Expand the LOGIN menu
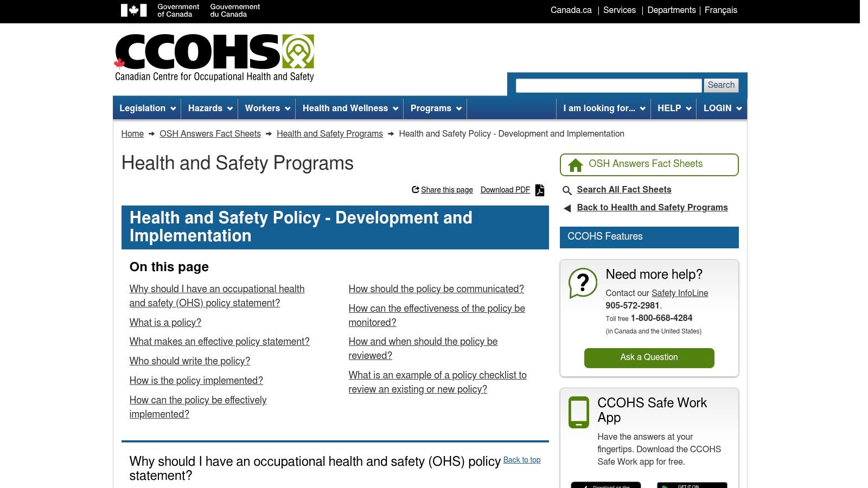The width and height of the screenshot is (868, 488). coord(722,108)
